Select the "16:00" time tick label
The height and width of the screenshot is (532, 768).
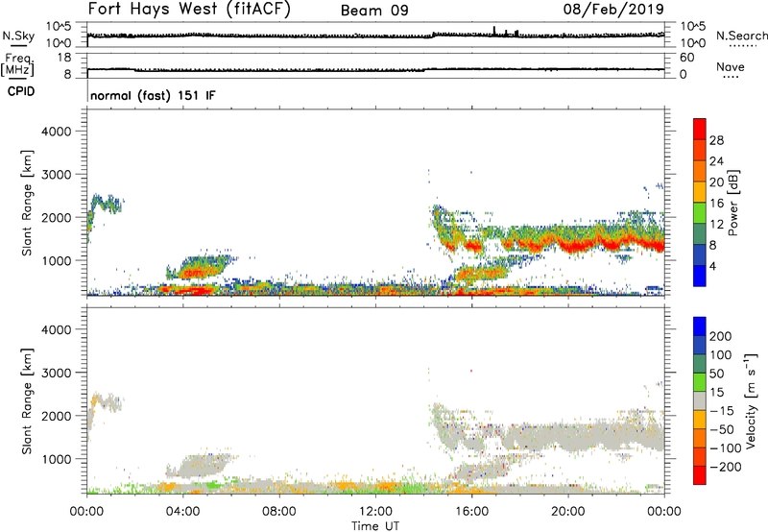point(471,512)
